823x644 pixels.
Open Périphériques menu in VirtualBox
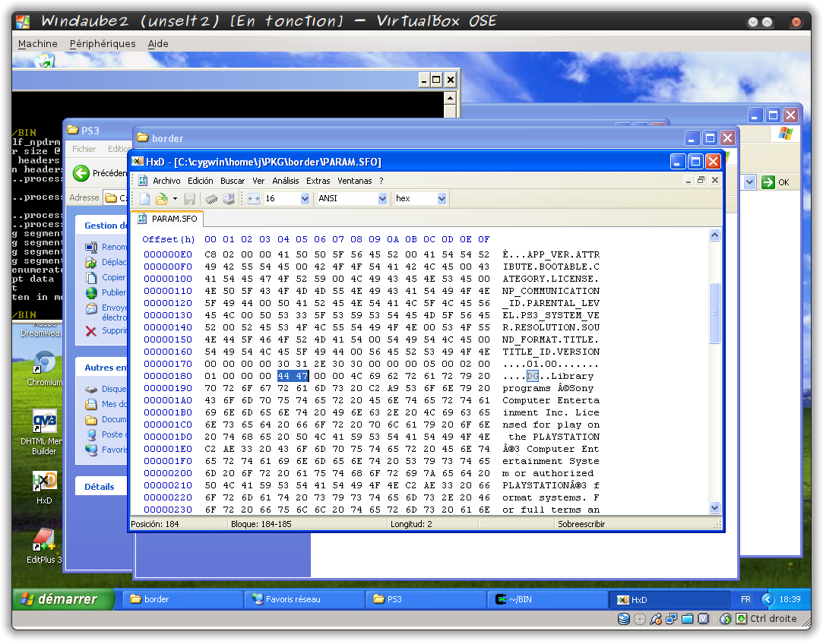(x=103, y=44)
